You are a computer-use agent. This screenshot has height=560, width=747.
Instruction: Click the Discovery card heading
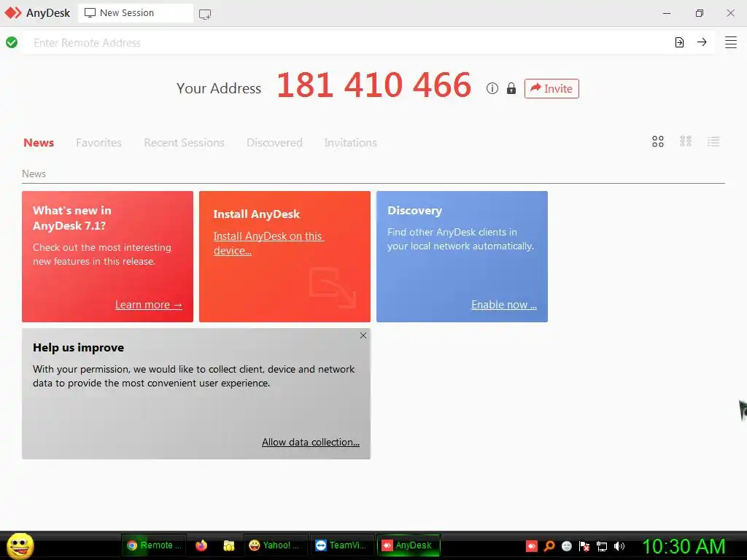point(414,211)
